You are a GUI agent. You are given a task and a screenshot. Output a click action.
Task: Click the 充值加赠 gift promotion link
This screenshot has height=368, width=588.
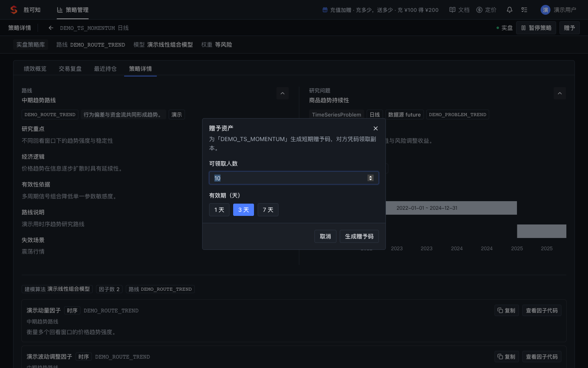(x=380, y=10)
